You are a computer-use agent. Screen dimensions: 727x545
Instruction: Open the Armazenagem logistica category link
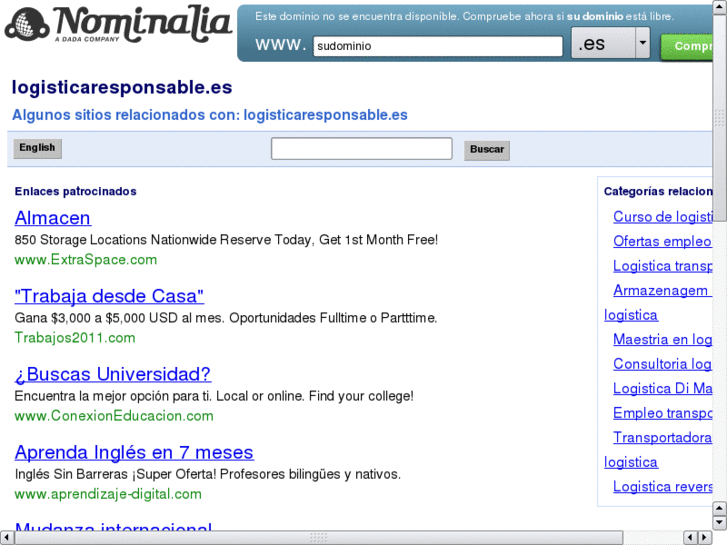[x=663, y=290]
